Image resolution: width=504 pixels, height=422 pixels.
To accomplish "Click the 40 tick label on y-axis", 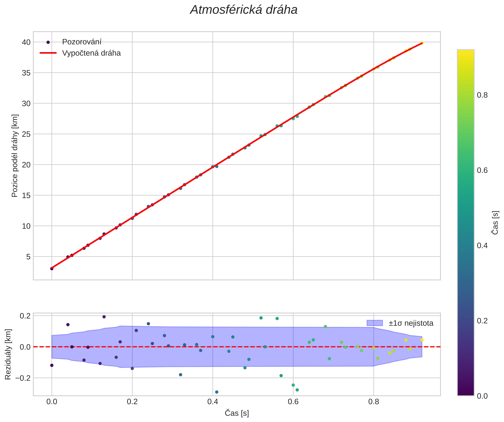I will tap(26, 42).
